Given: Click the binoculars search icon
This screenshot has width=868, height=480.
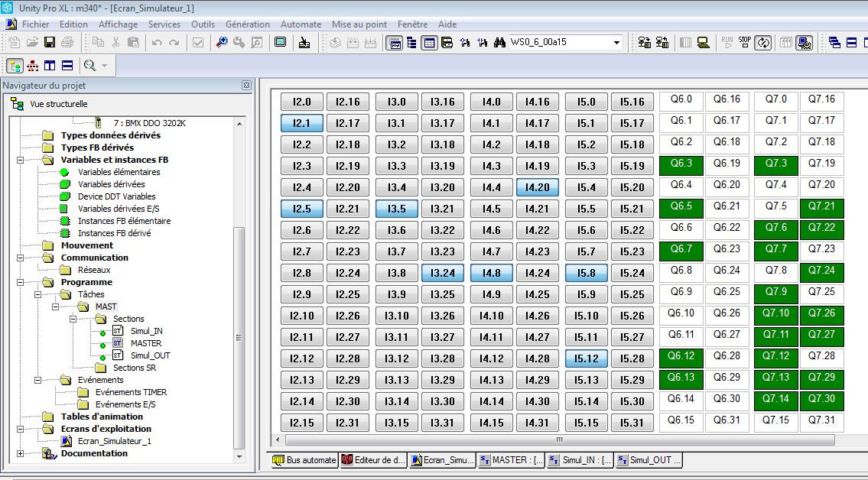Looking at the screenshot, I should click(501, 43).
